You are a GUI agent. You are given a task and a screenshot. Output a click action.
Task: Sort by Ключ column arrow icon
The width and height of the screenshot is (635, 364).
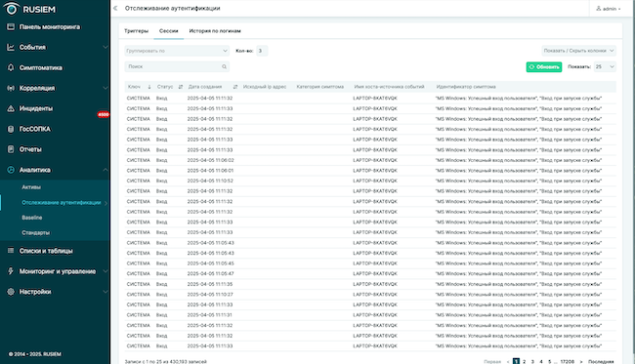pos(149,87)
